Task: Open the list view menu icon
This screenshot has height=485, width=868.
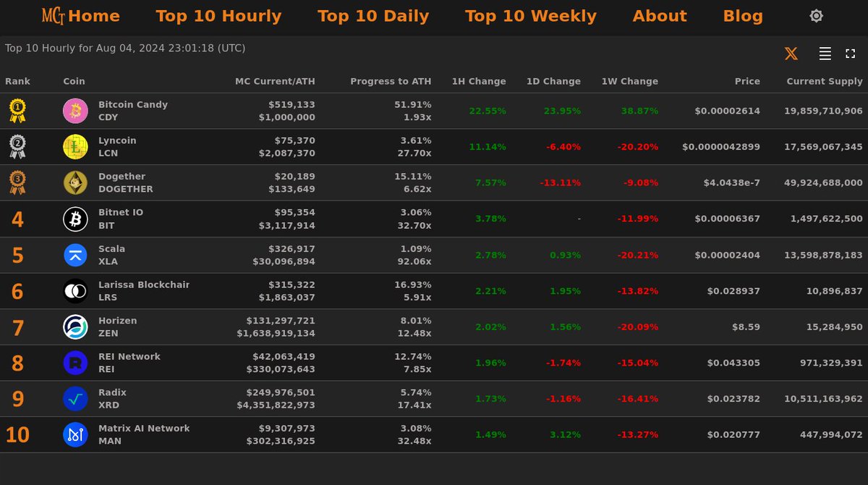Action: click(825, 54)
